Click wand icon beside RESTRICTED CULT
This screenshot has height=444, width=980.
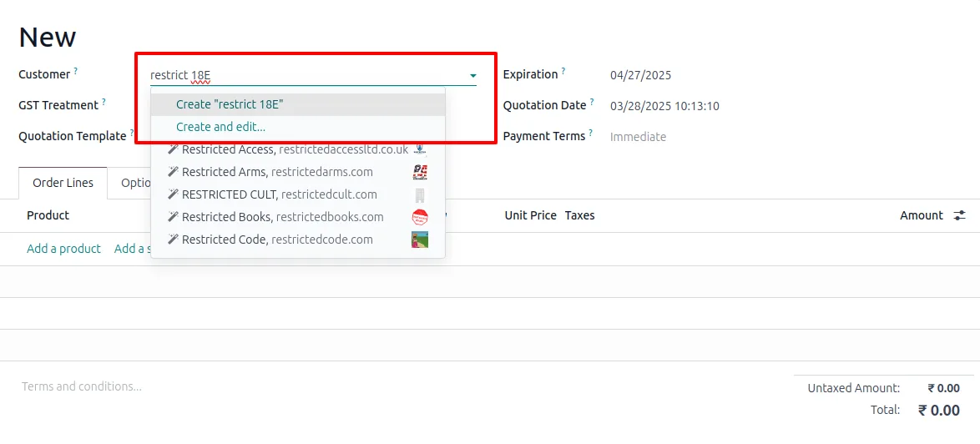pos(173,194)
